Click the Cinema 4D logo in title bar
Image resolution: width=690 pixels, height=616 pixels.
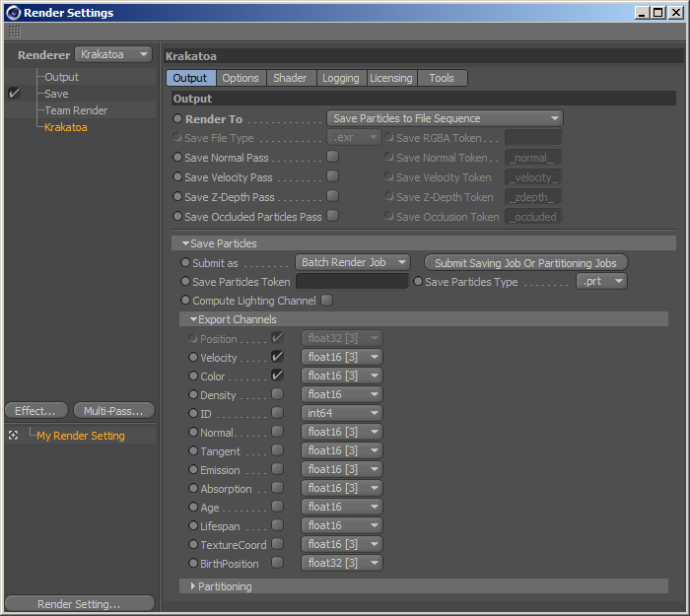click(14, 13)
